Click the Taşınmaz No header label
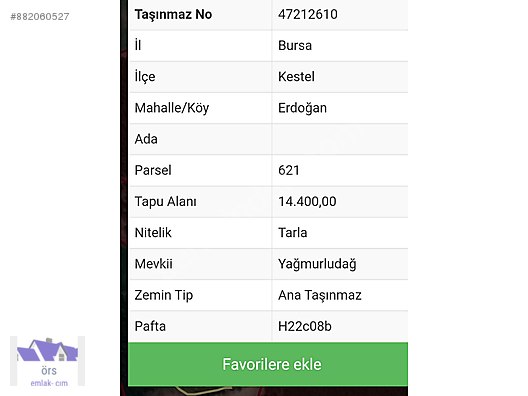 coord(173,14)
